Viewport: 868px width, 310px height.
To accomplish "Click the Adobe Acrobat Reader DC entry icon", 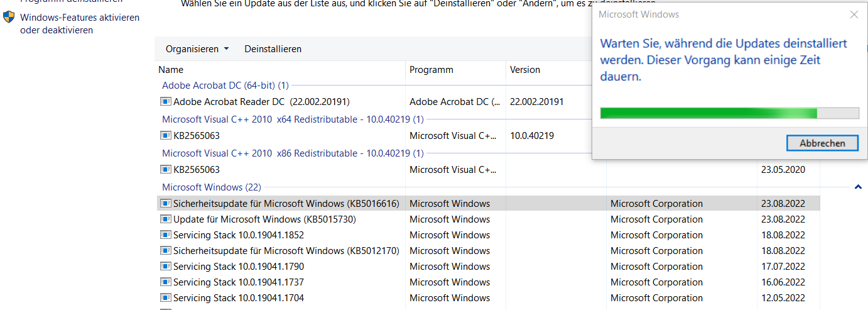I will (166, 101).
